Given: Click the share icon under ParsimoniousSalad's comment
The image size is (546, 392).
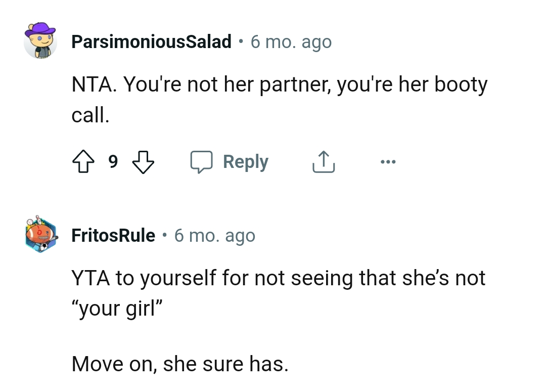Looking at the screenshot, I should pos(323,161).
